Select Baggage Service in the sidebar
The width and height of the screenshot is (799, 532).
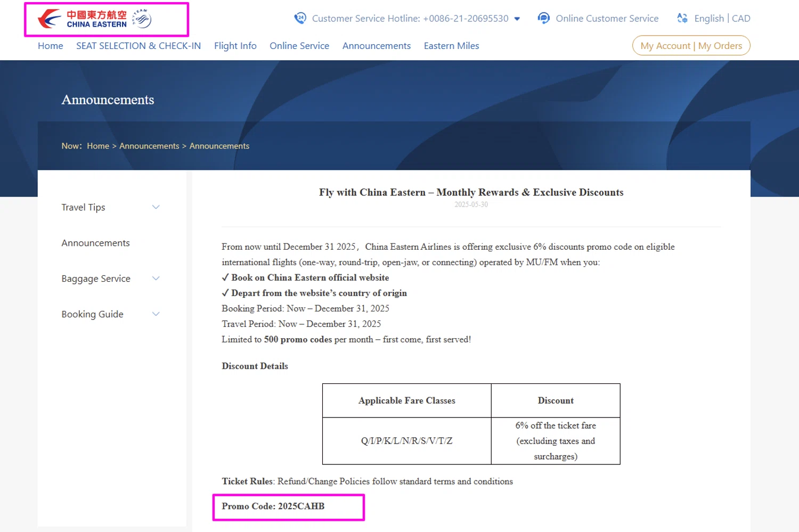click(96, 279)
